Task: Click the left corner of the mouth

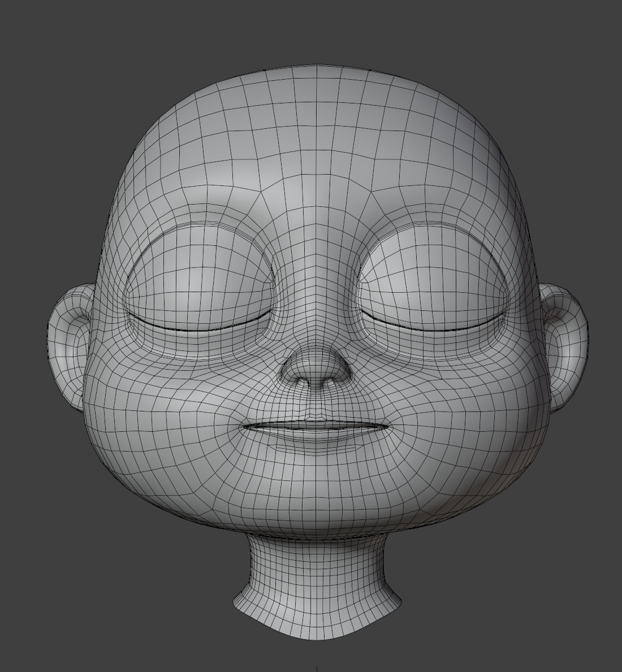Action: coord(243,427)
